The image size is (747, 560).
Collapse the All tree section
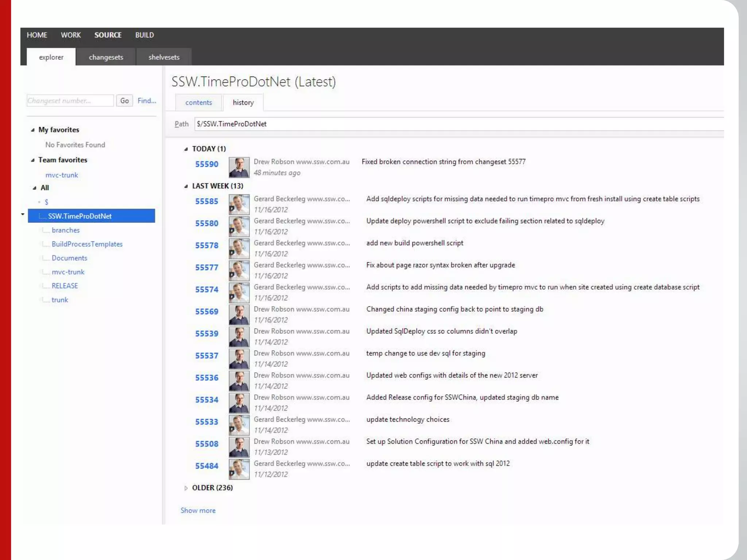[x=35, y=188]
